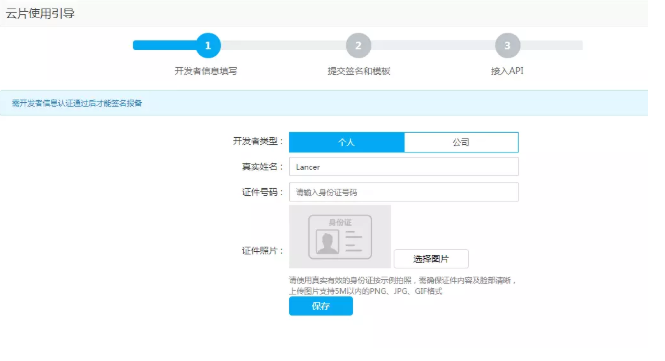Viewport: 665px width, 361px height.
Task: Click the 证件照片 label
Action: 263,251
